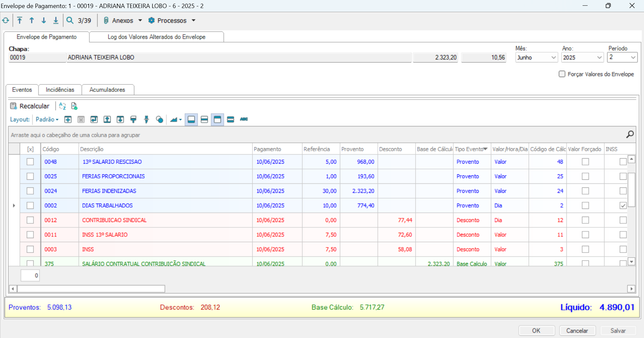Image resolution: width=644 pixels, height=338 pixels.
Task: Tick the selection checkbox for CONTRIBUICAO SINDICAL
Action: tap(30, 220)
